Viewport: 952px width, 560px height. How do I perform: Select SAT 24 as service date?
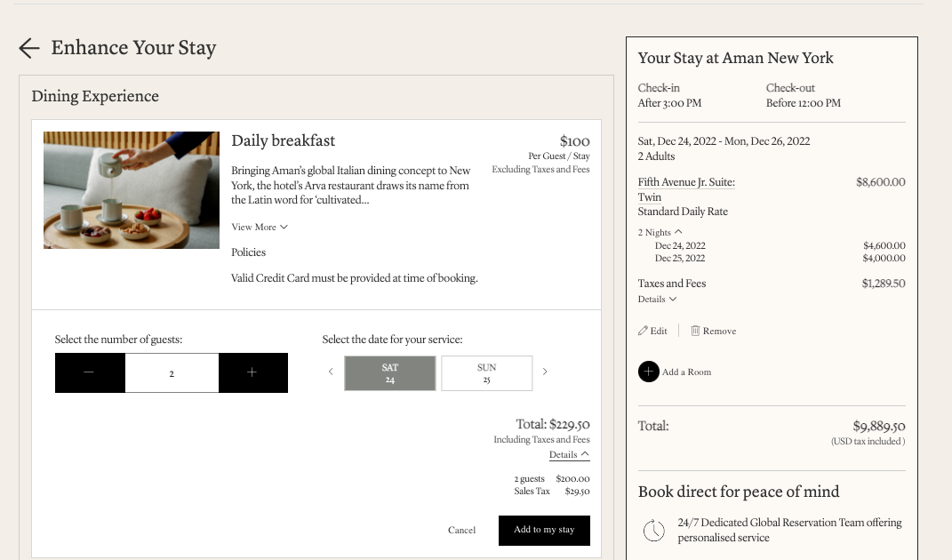(390, 373)
